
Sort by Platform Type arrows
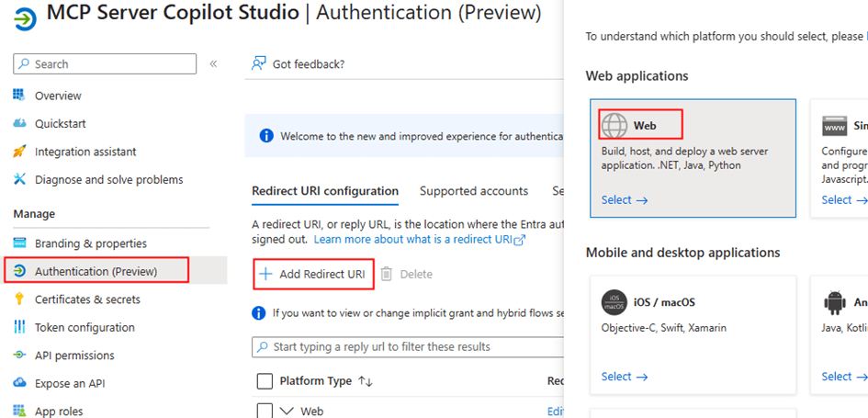point(366,381)
